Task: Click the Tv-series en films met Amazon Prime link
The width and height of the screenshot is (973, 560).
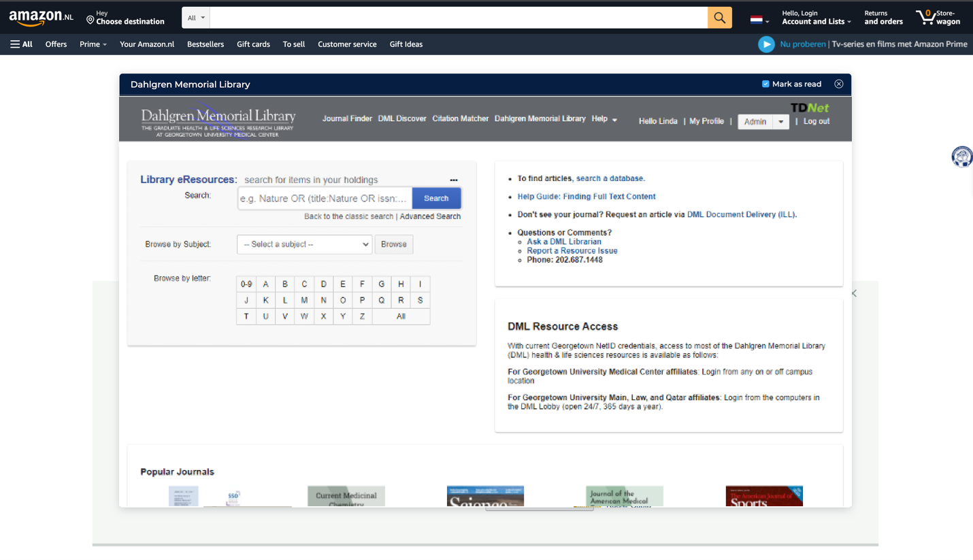Action: 900,44
